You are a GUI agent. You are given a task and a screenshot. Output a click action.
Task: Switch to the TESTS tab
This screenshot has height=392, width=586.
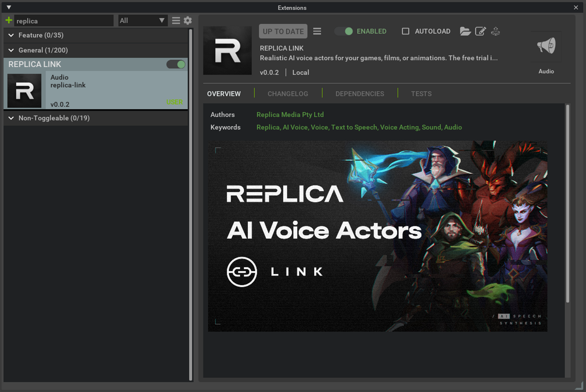[x=421, y=94]
